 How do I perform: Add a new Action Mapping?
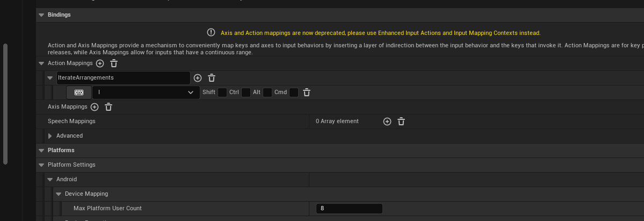tap(100, 63)
